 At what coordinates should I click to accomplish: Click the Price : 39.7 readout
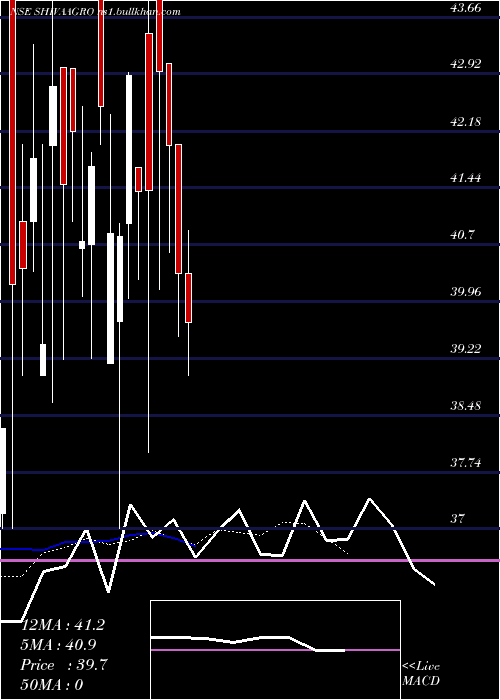pos(64,665)
